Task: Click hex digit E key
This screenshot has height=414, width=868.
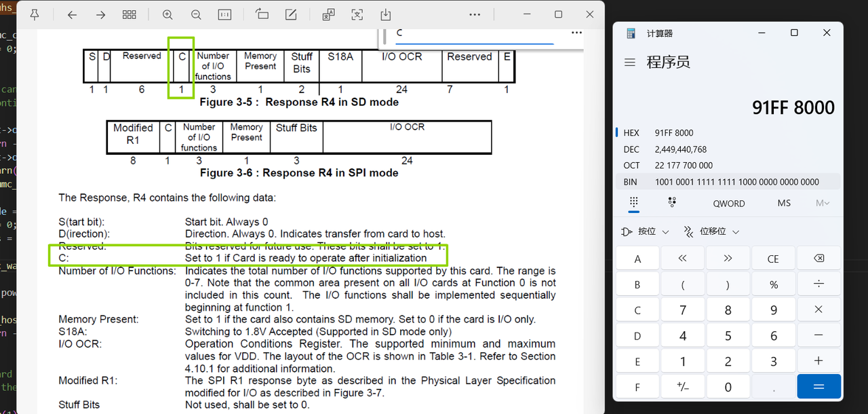Action: [637, 362]
